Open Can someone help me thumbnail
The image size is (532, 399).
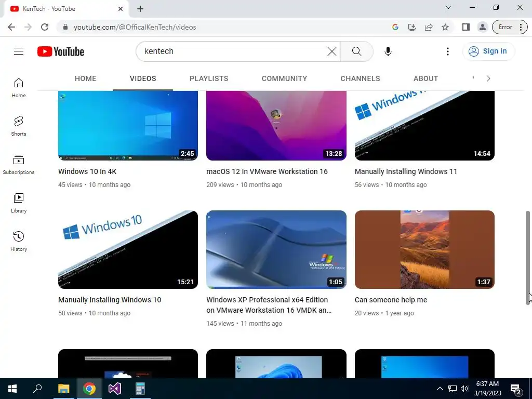[x=424, y=249]
